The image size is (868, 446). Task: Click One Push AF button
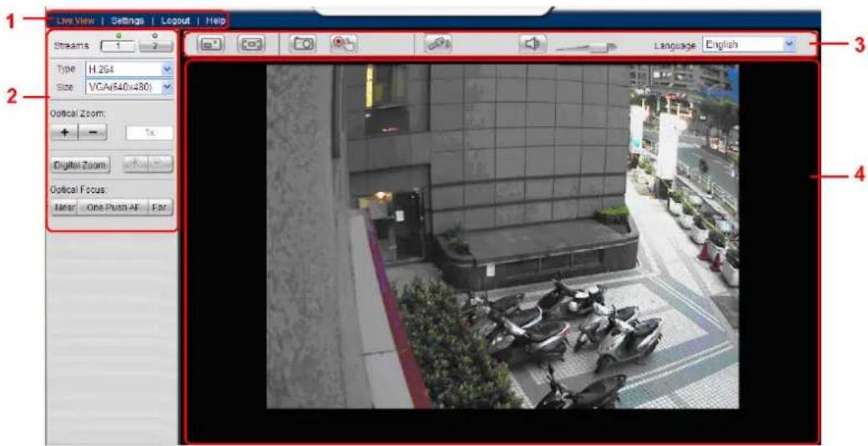(x=113, y=208)
